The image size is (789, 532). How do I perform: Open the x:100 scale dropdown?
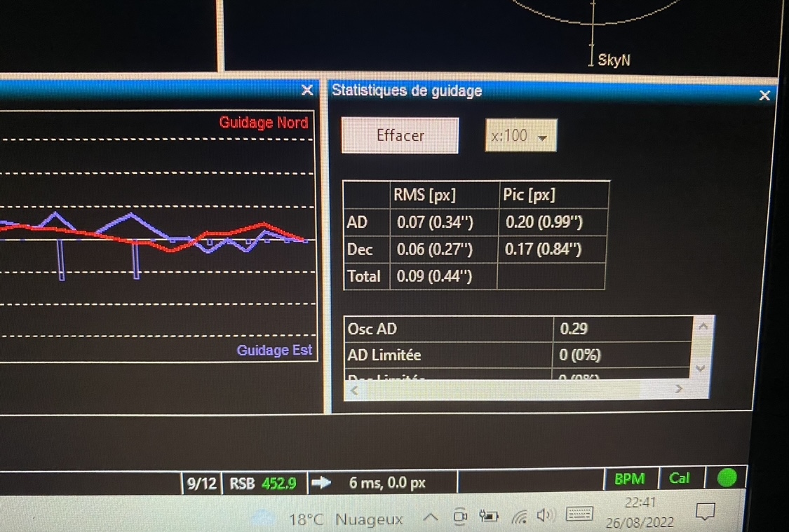tap(521, 136)
